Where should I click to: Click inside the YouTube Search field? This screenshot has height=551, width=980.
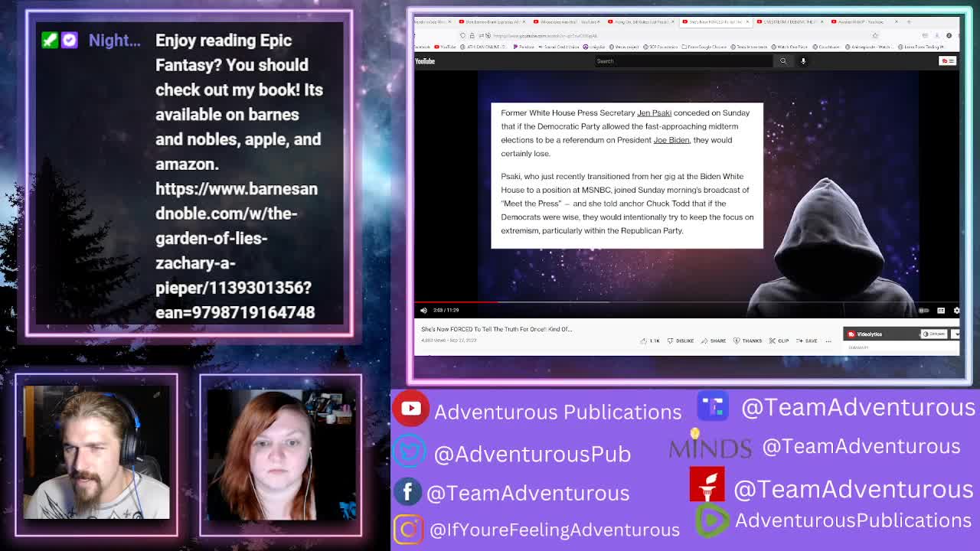click(684, 61)
